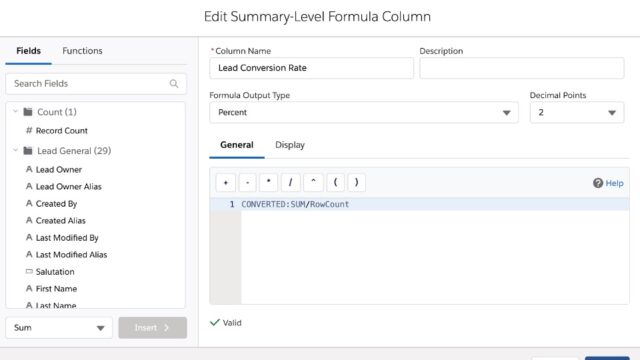Image resolution: width=640 pixels, height=360 pixels.
Task: Click the Description input field
Action: pos(522,68)
